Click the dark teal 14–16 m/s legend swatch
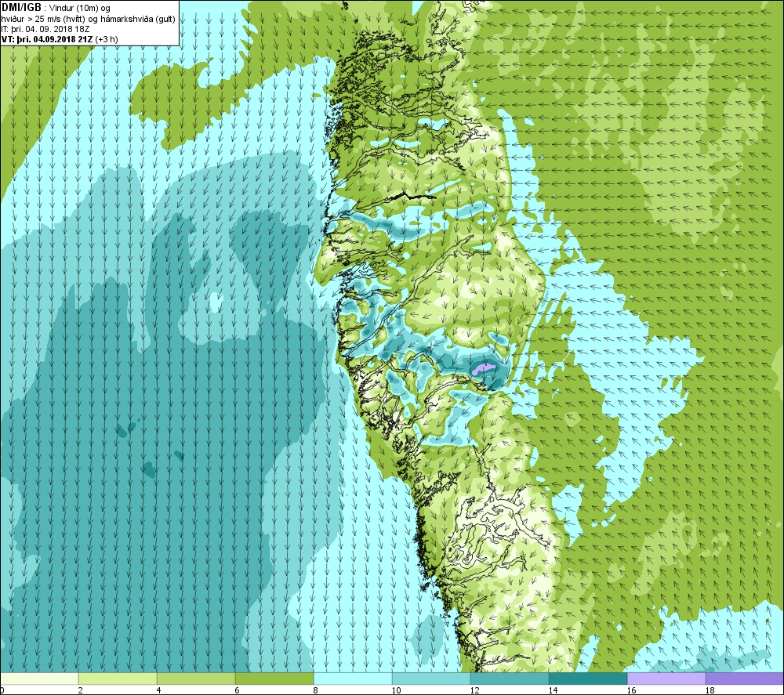The image size is (784, 695). pos(588,679)
